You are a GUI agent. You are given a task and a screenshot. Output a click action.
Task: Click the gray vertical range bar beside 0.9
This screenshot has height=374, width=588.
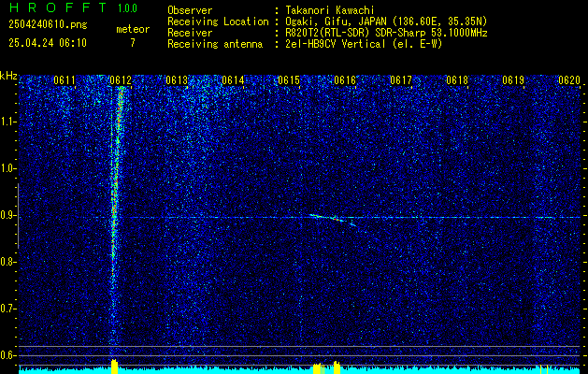coord(18,216)
